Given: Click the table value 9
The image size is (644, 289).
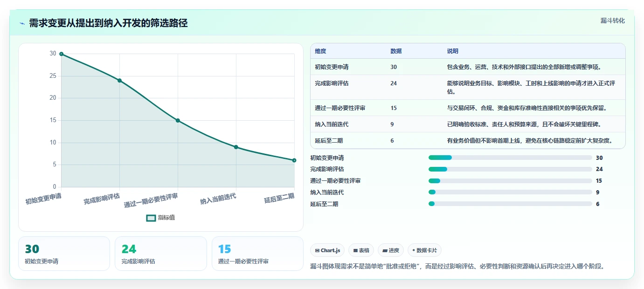Looking at the screenshot, I should pos(392,124).
